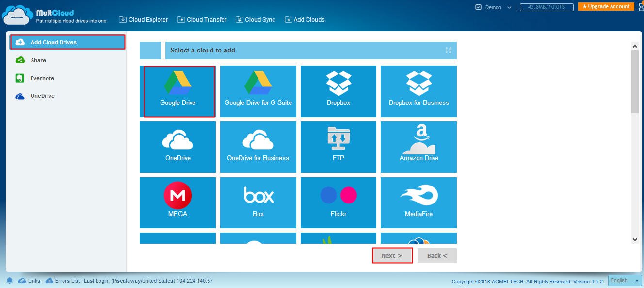Toggle sort order of cloud list
This screenshot has height=288, width=644.
point(449,51)
